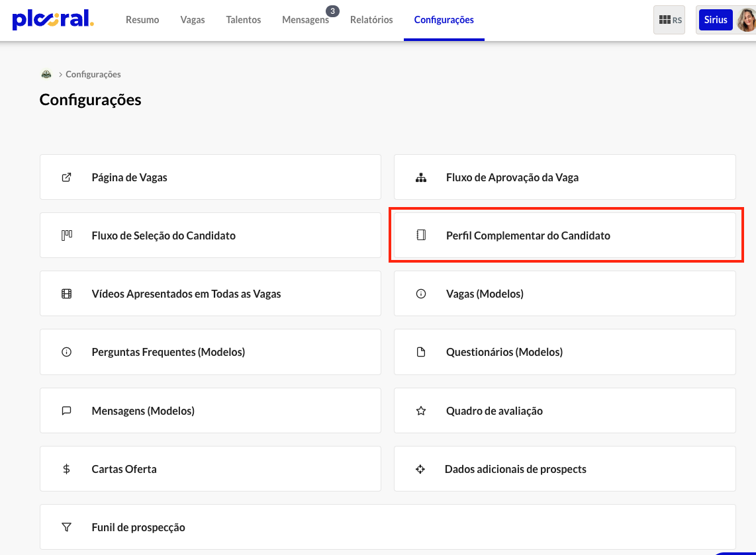756x555 pixels.
Task: Open Mensagens tab with 3 notifications
Action: (305, 20)
